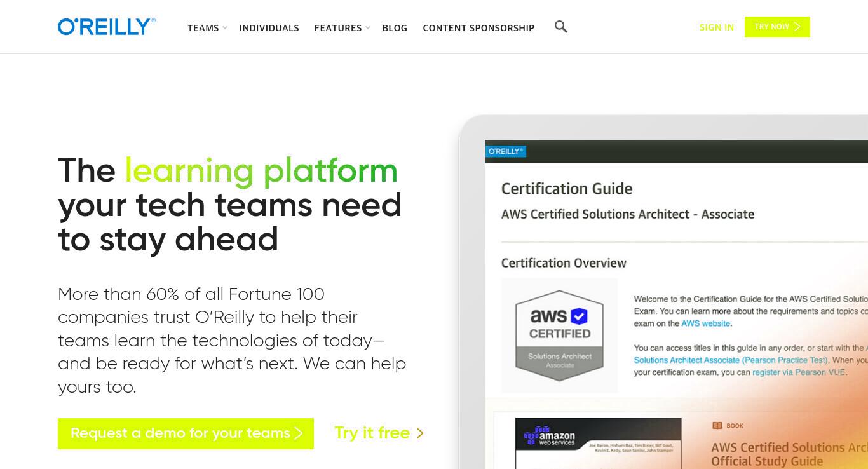Screen dimensions: 868x469
Task: Click AWS Certified Solutions Architect - Associate text
Action: [628, 214]
